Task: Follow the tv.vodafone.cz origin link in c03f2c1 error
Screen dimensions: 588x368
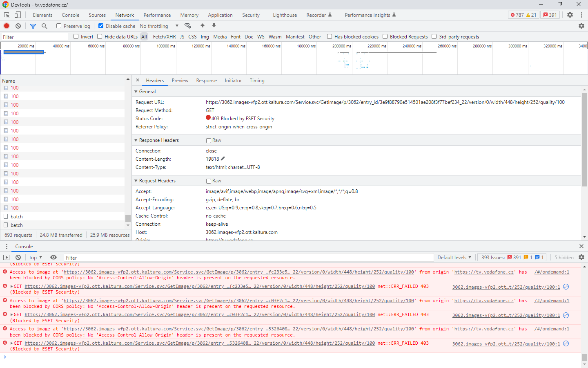Action: (x=484, y=301)
